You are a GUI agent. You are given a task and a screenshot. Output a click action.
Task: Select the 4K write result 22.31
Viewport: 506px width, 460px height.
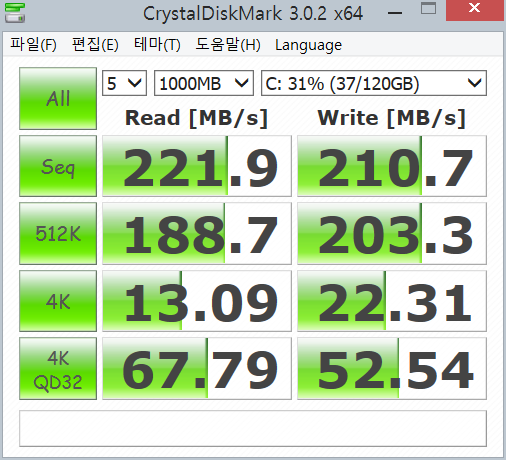(392, 301)
